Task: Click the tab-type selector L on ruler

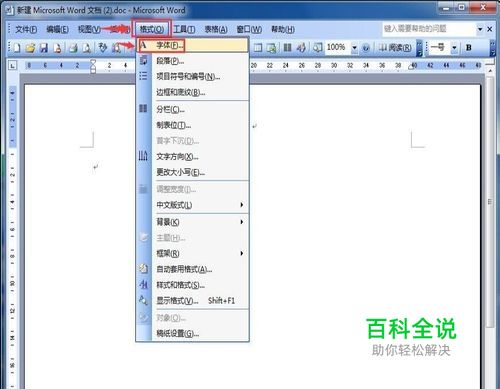Action: (x=12, y=65)
